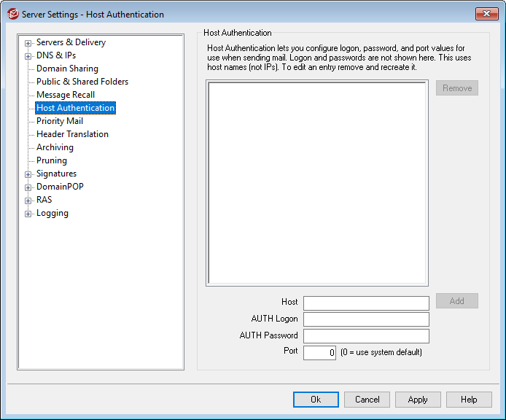
Task: Expand the Logging tree node
Action: pos(28,214)
